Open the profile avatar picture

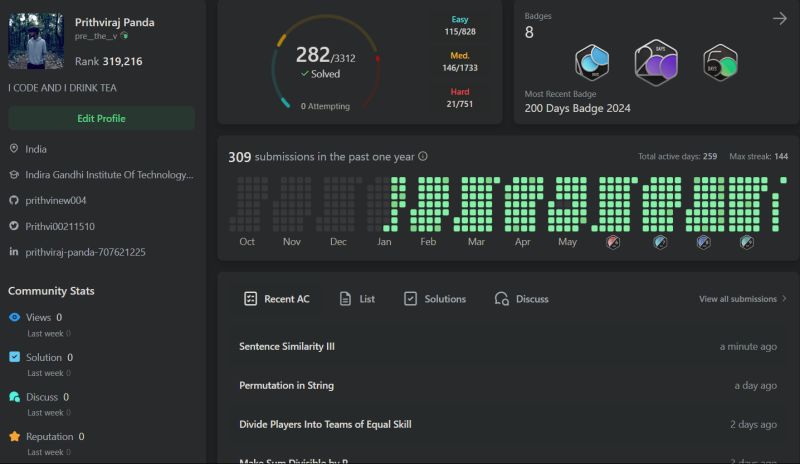pyautogui.click(x=36, y=41)
